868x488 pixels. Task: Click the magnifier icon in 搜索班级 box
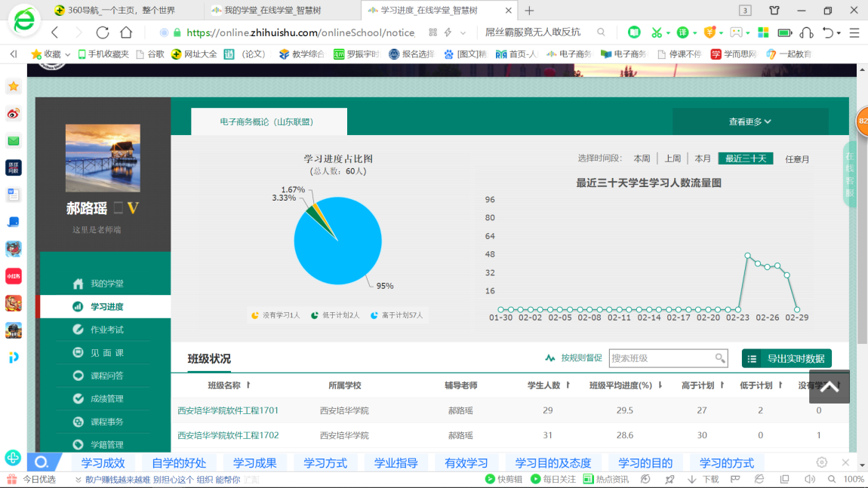(720, 358)
